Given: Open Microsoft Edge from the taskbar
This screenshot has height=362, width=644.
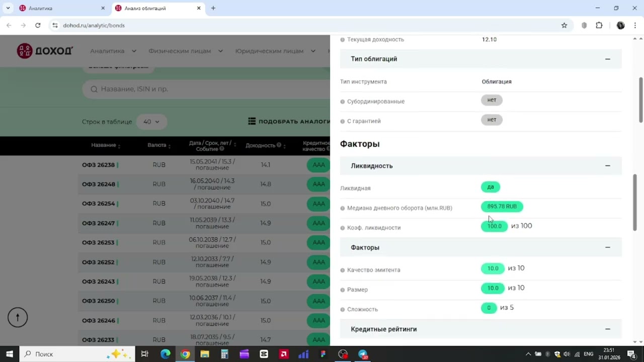Looking at the screenshot, I should (165, 354).
